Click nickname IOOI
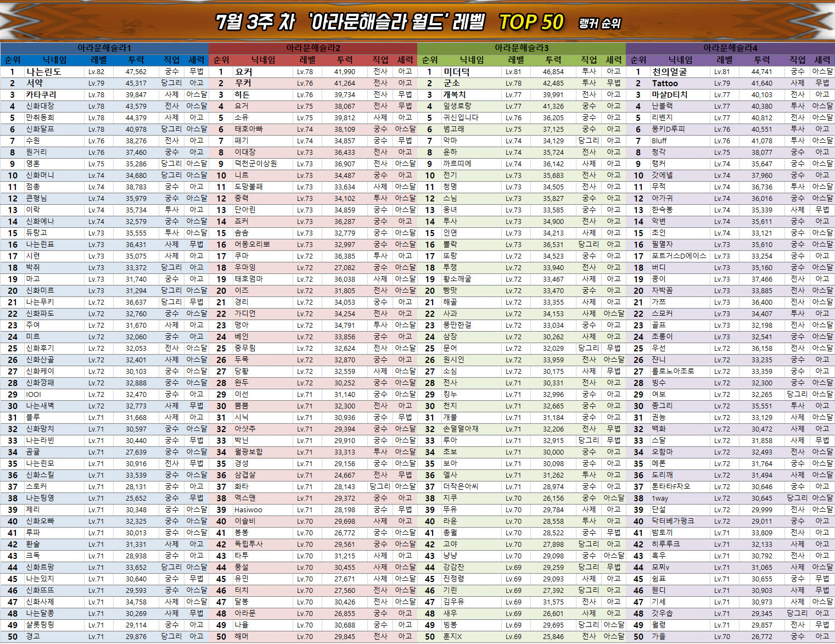The height and width of the screenshot is (644, 835). 33,394
